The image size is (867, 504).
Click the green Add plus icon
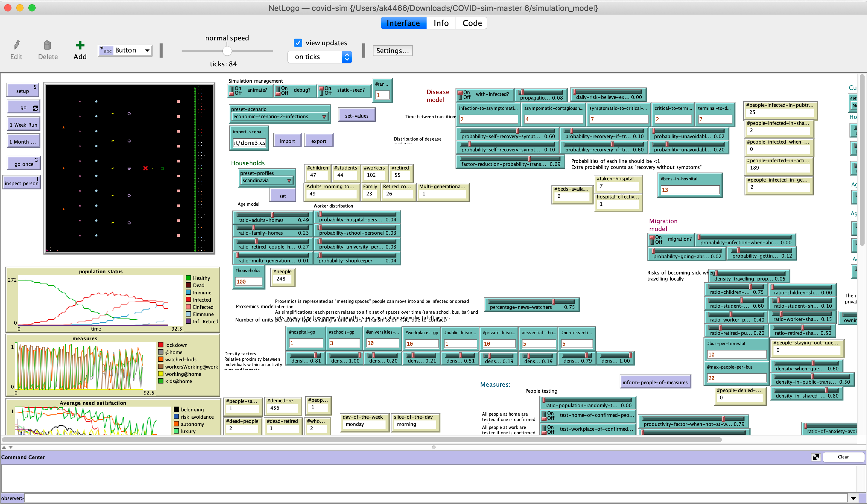click(80, 45)
